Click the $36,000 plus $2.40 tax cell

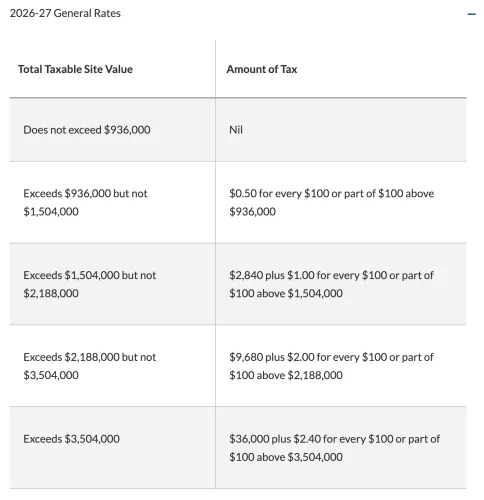[341, 448]
